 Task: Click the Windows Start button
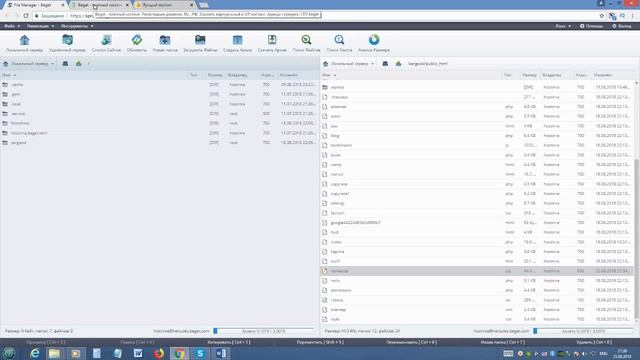click(x=9, y=353)
